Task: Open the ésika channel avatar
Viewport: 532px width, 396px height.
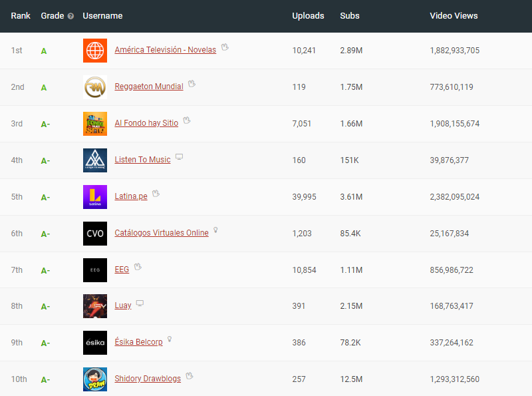Action: (x=95, y=343)
